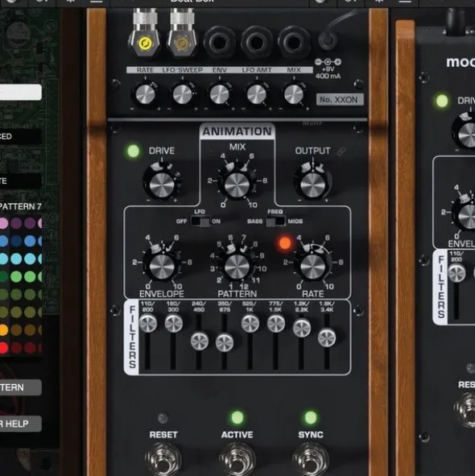The height and width of the screenshot is (476, 475).
Task: Click the black button ending in TE
Action: (x=20, y=181)
